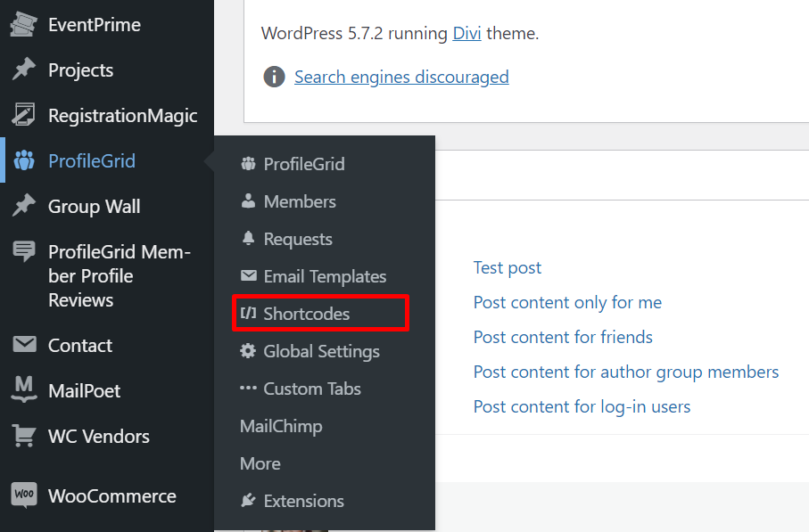
Task: Choose MailChimp from the submenu
Action: click(x=281, y=426)
